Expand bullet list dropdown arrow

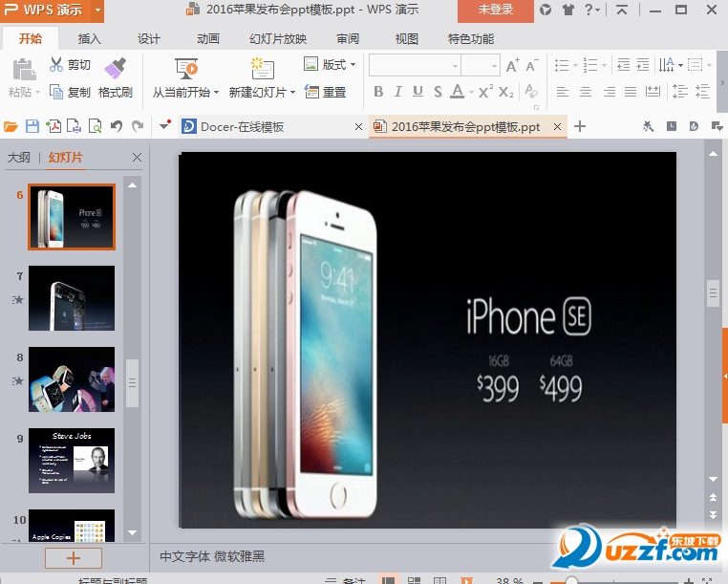576,66
